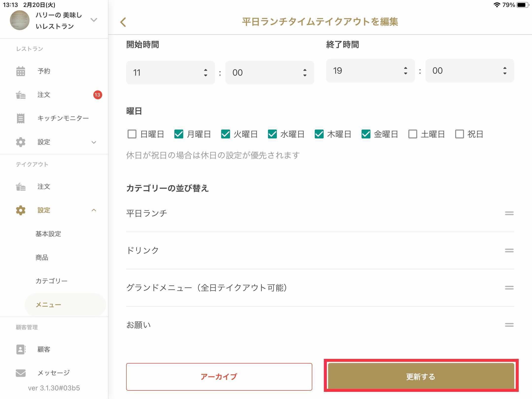Open 商品 settings submenu item
Image resolution: width=532 pixels, height=399 pixels.
click(42, 258)
